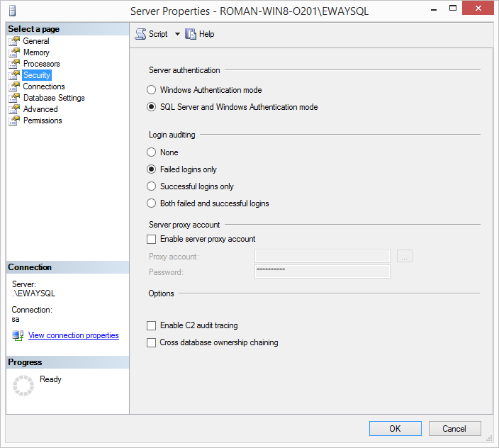
Task: Click the '.\EWAYSQL' server name text
Action: click(33, 293)
